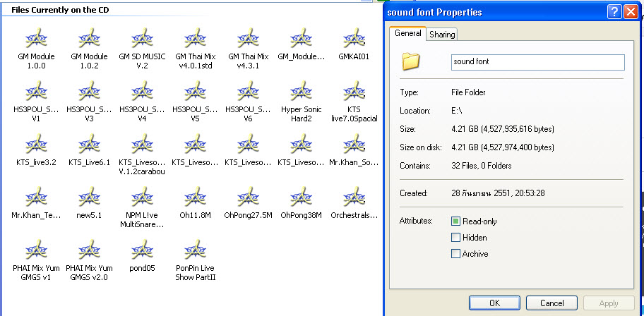
Task: Select KTS_Liveso... V.1.2carabou file
Action: pos(142,155)
